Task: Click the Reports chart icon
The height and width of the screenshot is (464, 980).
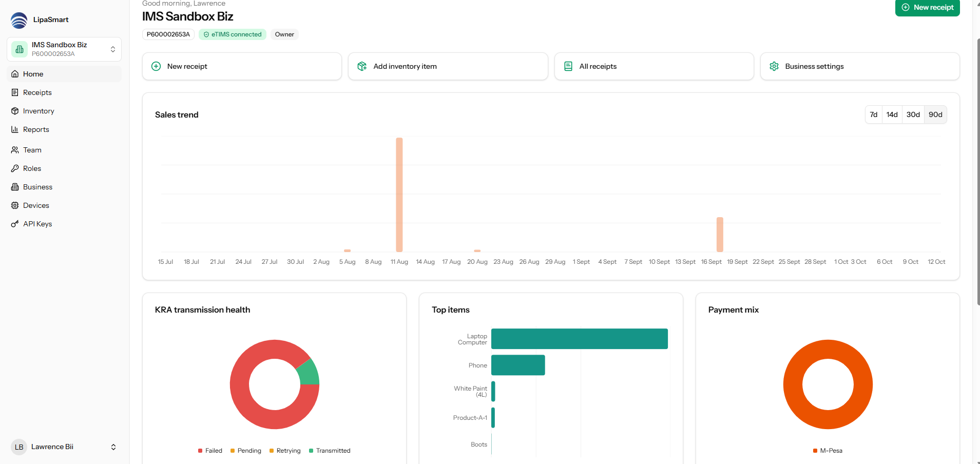Action: pyautogui.click(x=15, y=129)
